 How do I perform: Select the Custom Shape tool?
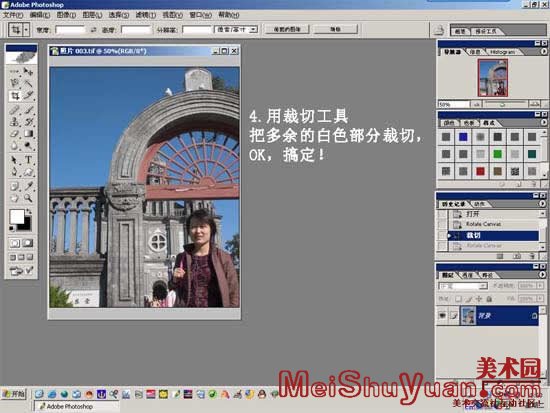click(28, 172)
